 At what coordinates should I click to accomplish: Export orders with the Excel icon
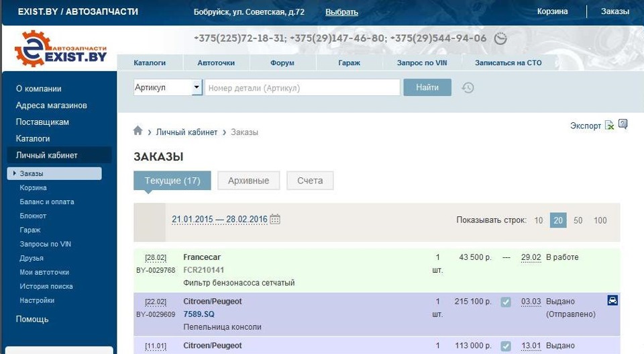click(610, 125)
